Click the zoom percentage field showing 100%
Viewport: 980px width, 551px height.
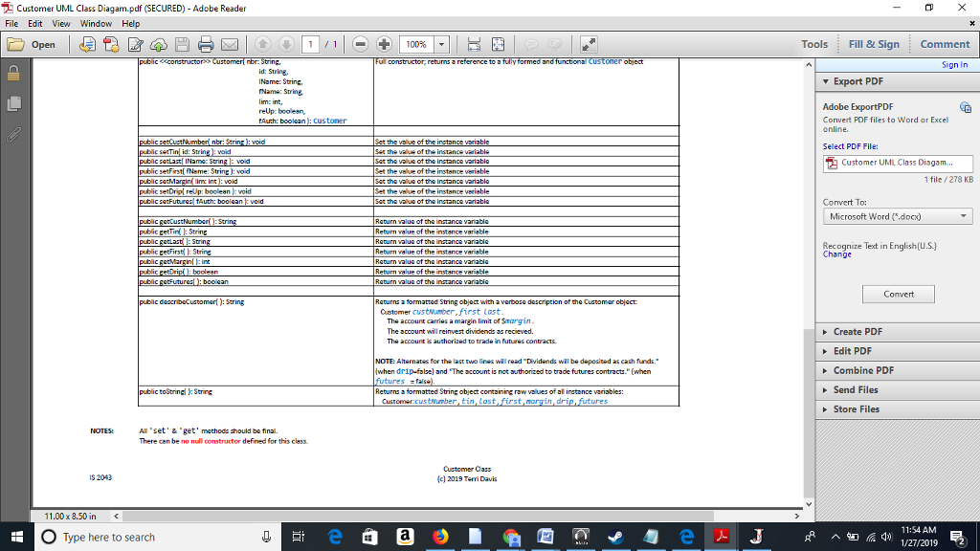416,44
